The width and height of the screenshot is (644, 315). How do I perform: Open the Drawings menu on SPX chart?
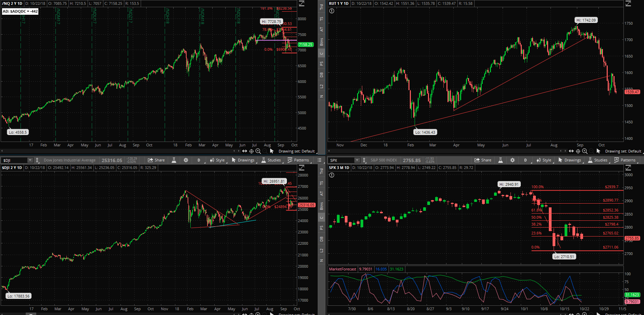pos(570,160)
